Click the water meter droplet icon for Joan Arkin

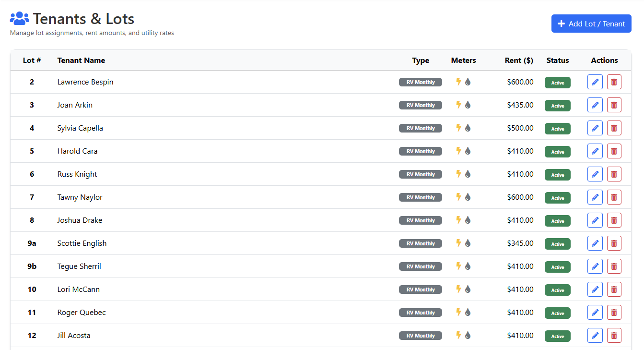468,105
